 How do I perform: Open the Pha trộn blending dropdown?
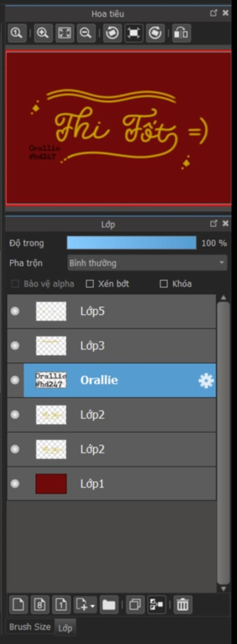(x=147, y=263)
